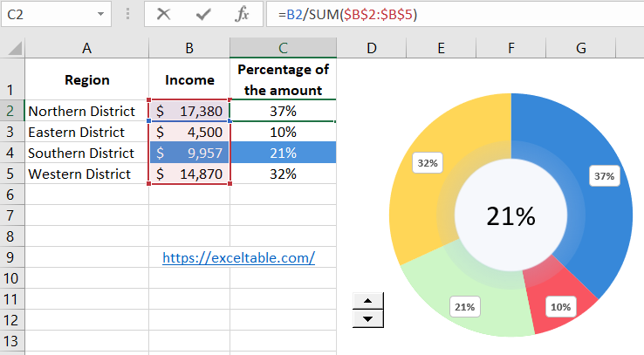This screenshot has width=644, height=355.
Task: Click the 21% center label of chart
Action: click(510, 216)
